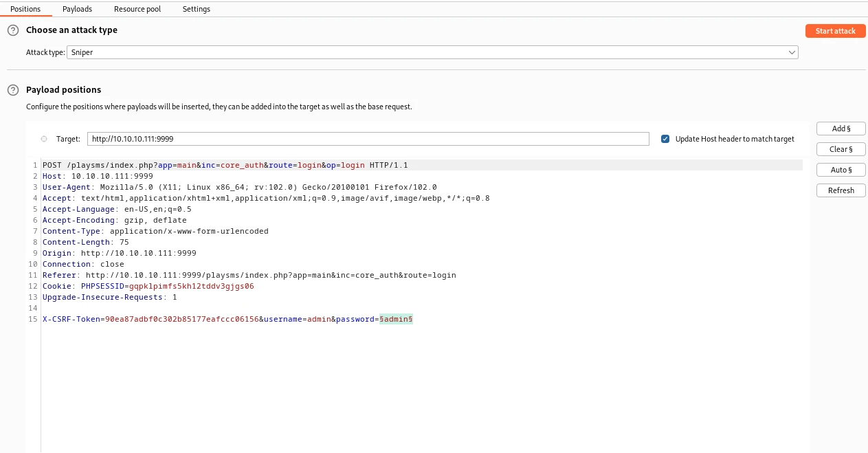This screenshot has width=868, height=453.
Task: Click the Content-Length value 75
Action: 124,242
